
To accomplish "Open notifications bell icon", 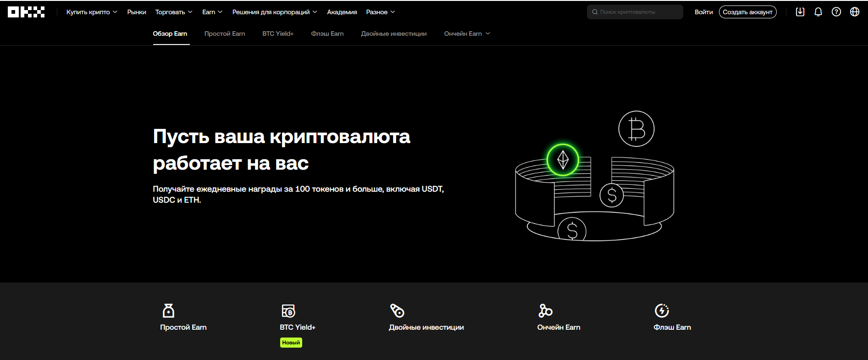I will (818, 12).
